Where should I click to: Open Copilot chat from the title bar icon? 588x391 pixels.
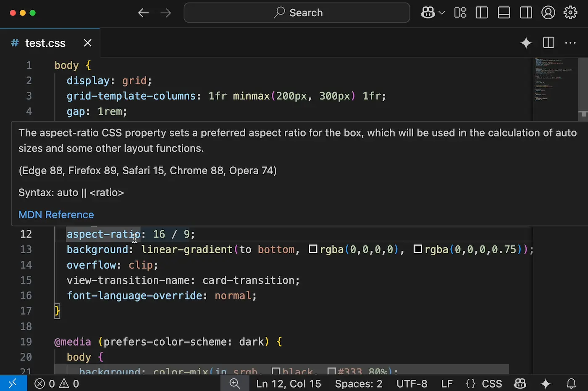(x=428, y=13)
